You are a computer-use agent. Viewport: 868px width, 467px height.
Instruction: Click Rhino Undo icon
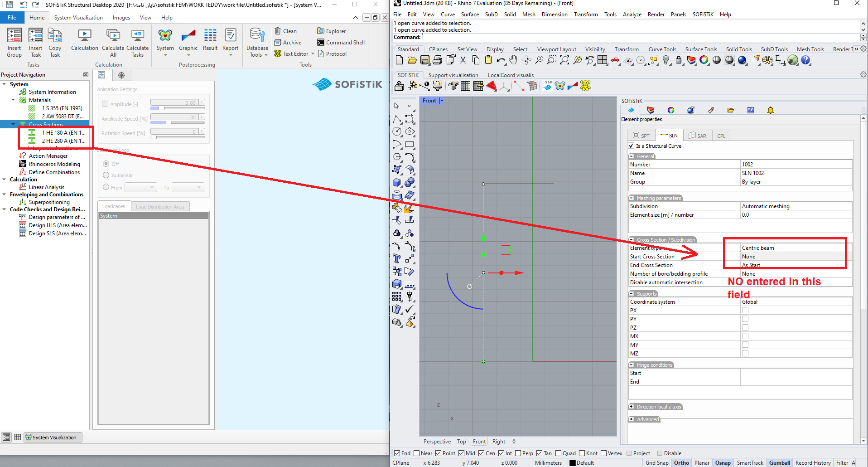501,60
